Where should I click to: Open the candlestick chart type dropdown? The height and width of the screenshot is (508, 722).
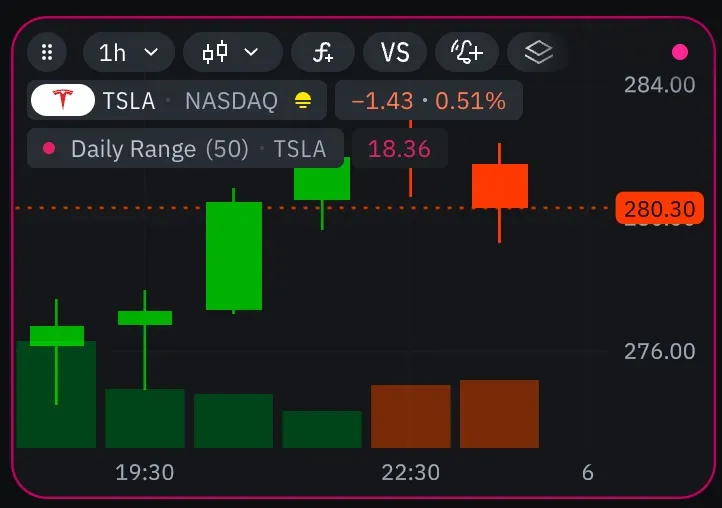pyautogui.click(x=233, y=52)
